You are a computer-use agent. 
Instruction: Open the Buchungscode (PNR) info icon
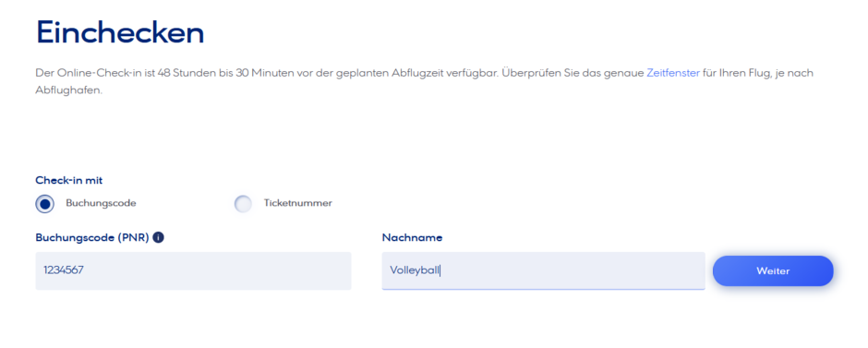[158, 238]
